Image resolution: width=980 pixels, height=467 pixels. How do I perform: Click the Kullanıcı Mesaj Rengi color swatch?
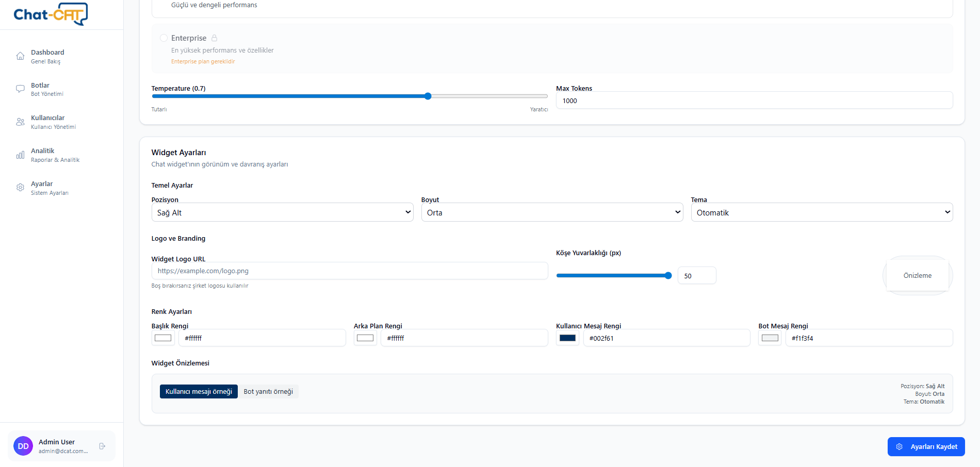[x=567, y=338]
